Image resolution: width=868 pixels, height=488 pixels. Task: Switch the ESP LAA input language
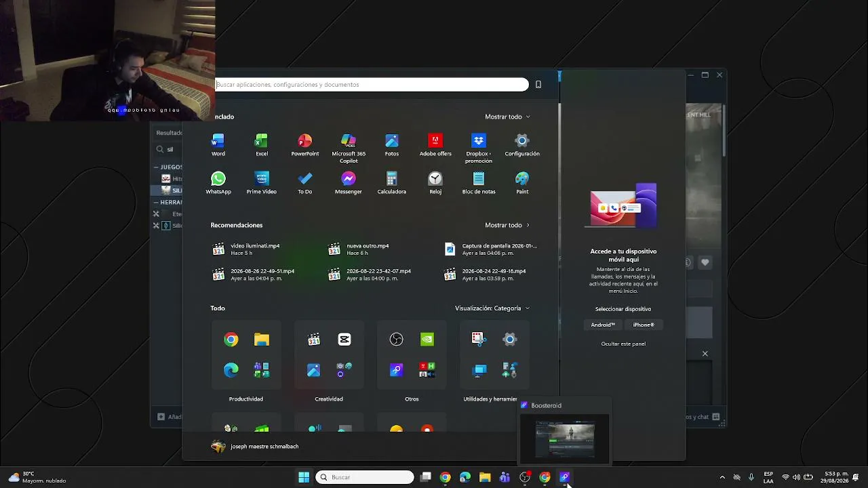[768, 477]
